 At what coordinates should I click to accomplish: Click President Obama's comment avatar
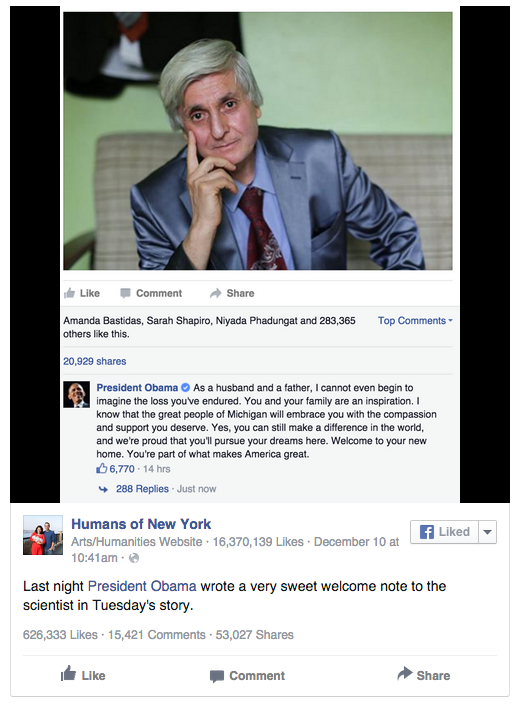76,395
